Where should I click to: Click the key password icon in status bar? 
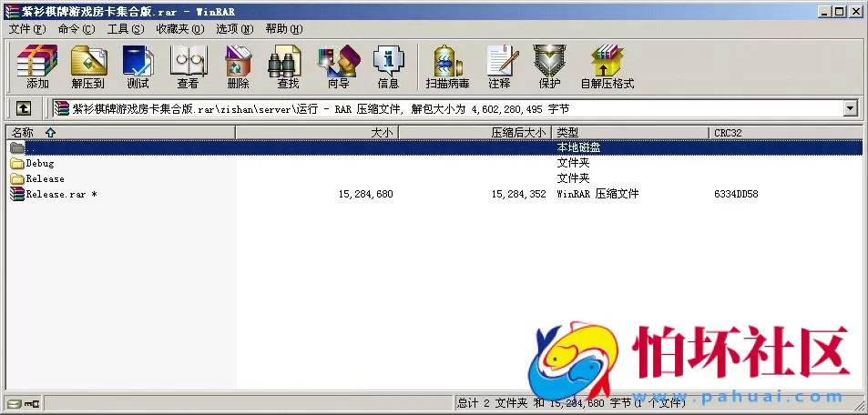coord(32,403)
